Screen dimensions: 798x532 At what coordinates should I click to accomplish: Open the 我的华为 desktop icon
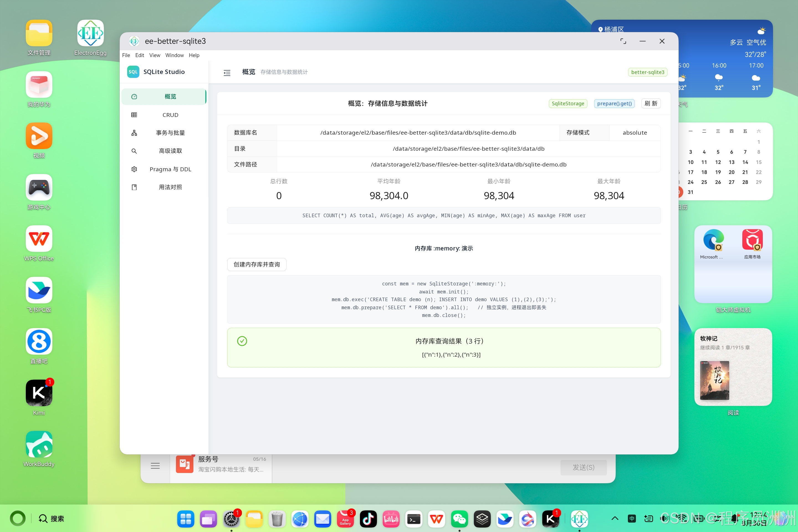click(x=39, y=85)
